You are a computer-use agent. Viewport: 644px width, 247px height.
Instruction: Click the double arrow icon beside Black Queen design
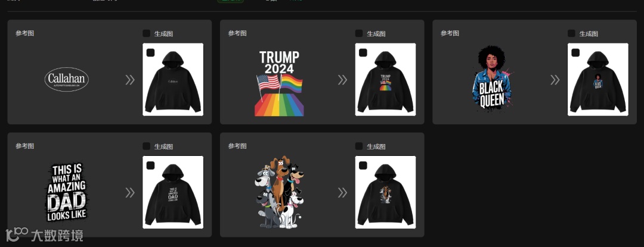pos(555,80)
